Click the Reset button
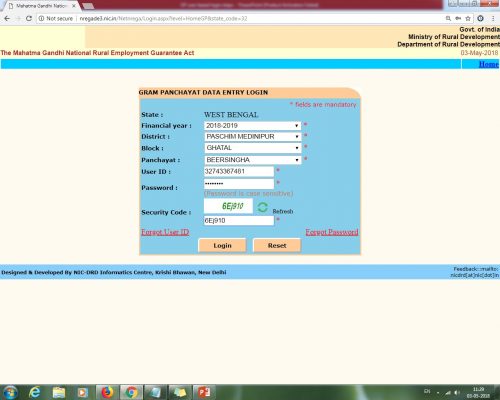This screenshot has width=500, height=400. (x=277, y=246)
